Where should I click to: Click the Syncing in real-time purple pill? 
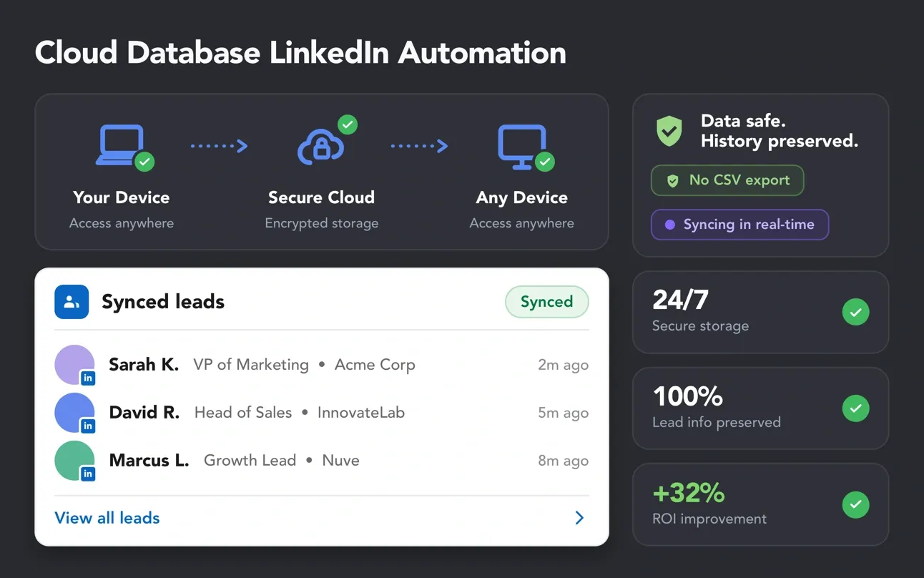point(739,225)
